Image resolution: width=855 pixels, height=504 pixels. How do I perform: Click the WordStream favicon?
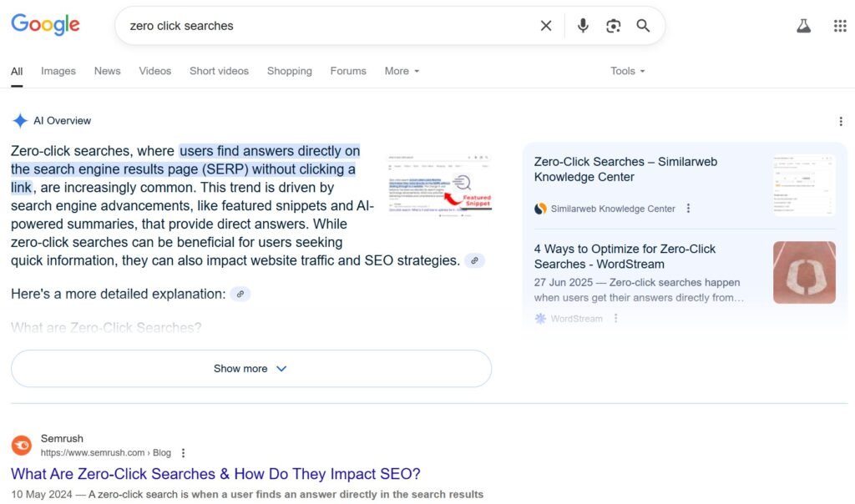540,318
